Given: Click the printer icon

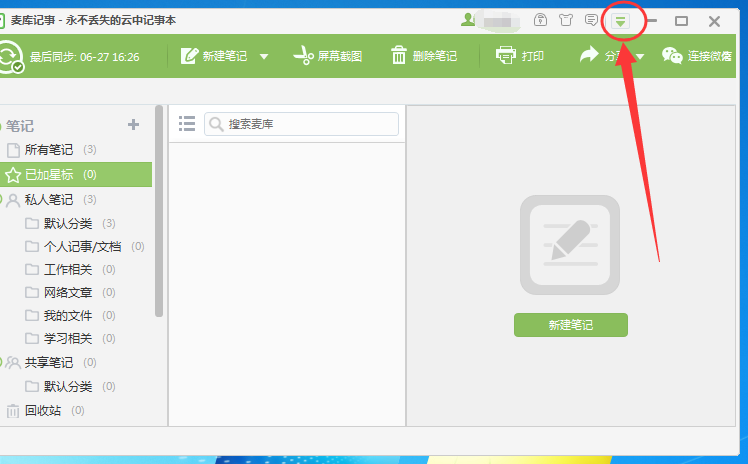Looking at the screenshot, I should point(506,55).
